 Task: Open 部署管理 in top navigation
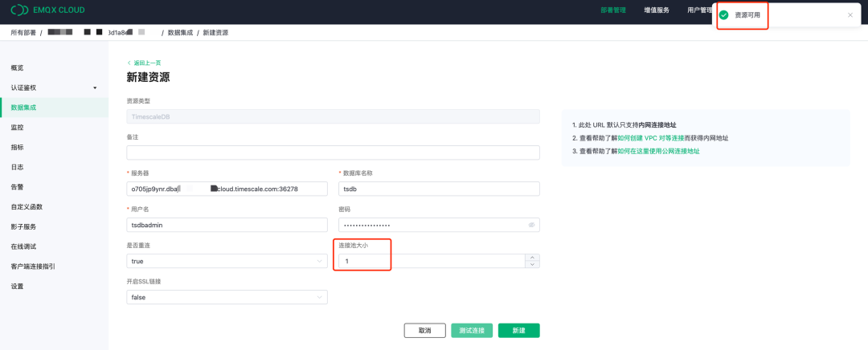point(613,10)
